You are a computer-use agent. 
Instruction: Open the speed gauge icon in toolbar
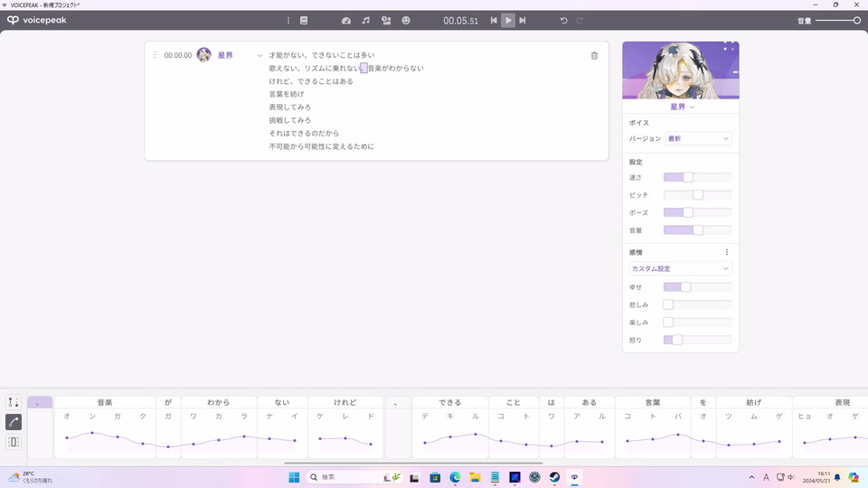tap(346, 21)
